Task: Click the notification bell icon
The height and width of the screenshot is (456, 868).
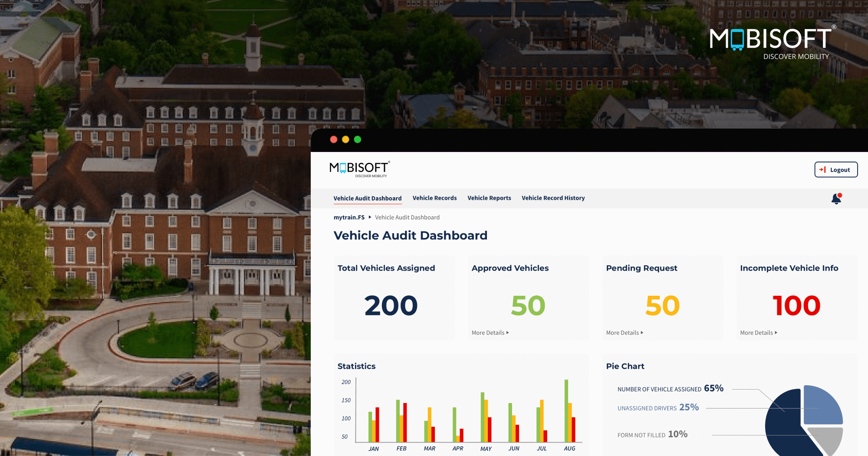Action: coord(836,199)
